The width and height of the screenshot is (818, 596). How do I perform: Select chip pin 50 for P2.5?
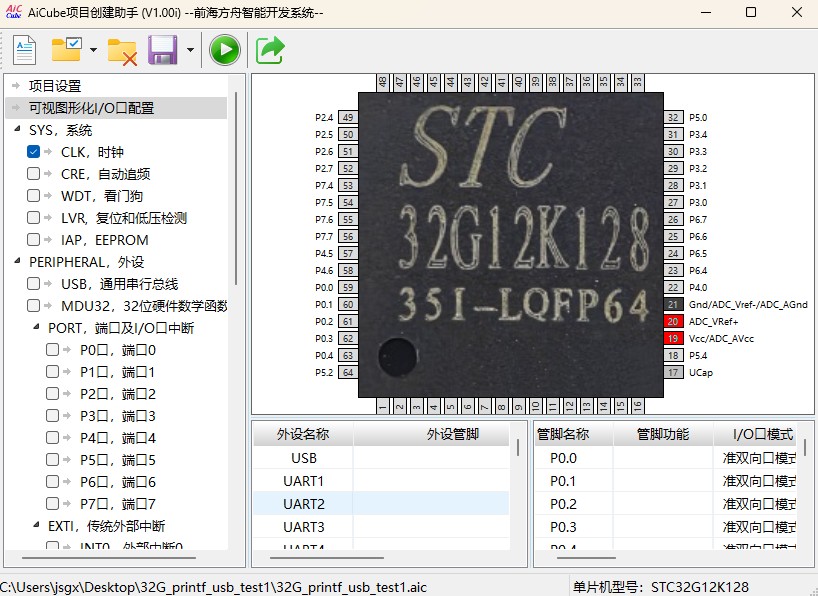coord(348,135)
